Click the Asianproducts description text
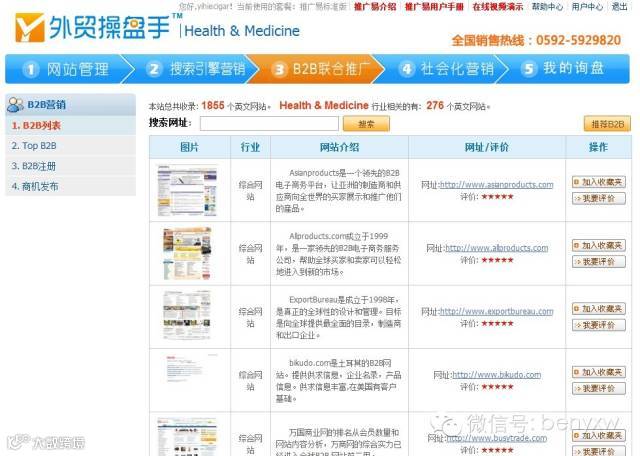This screenshot has width=640, height=456. click(x=338, y=191)
